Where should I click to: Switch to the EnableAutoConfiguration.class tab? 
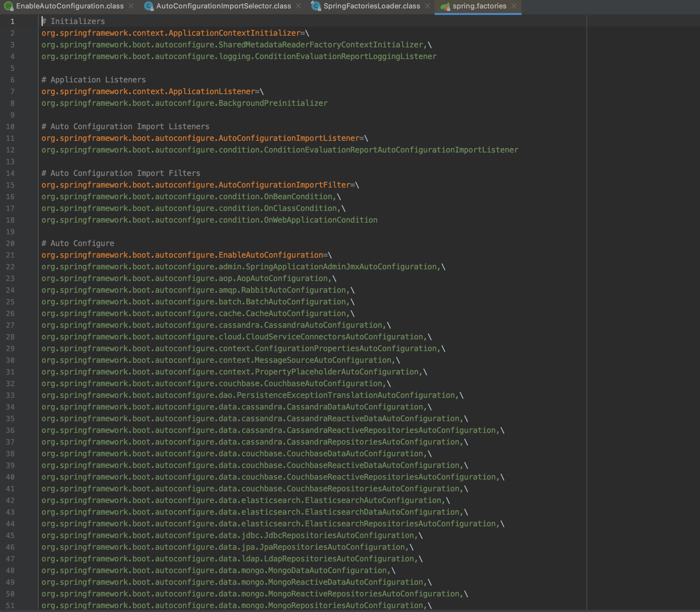[70, 6]
